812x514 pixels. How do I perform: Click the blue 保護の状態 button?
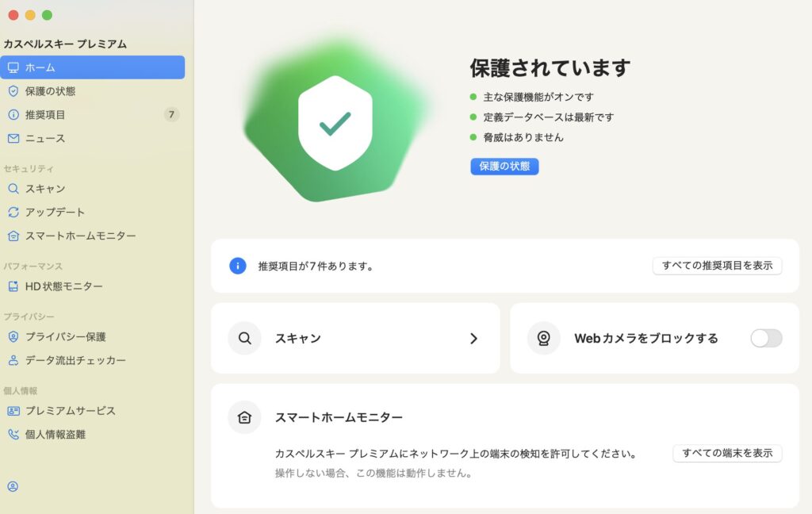click(x=505, y=167)
